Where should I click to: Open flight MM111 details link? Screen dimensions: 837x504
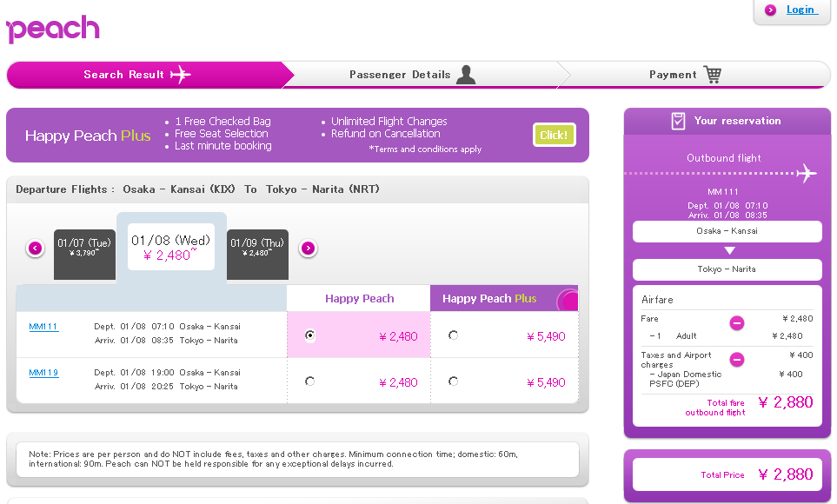tap(43, 327)
